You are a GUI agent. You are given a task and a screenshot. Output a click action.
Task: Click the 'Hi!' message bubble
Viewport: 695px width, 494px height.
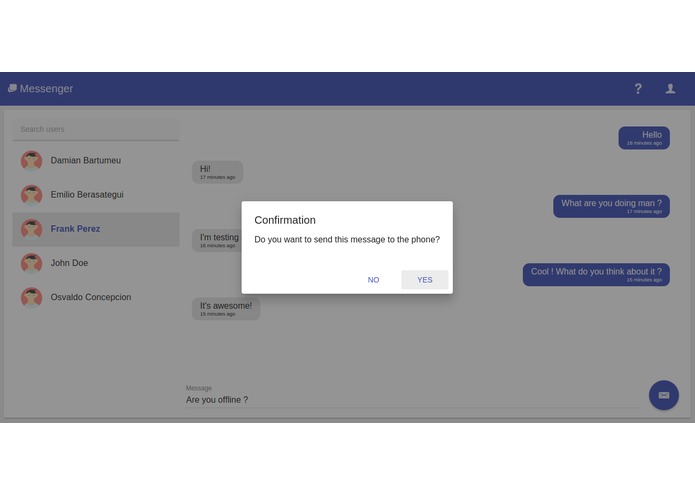point(217,172)
